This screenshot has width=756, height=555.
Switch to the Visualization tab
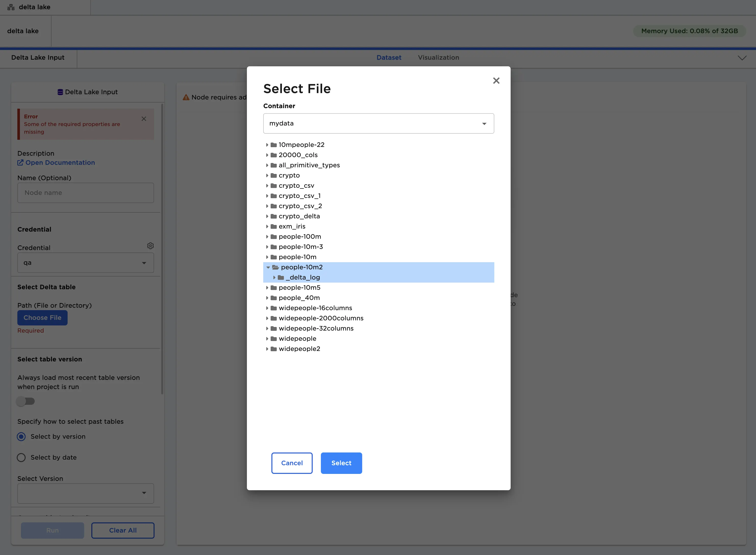(x=438, y=57)
